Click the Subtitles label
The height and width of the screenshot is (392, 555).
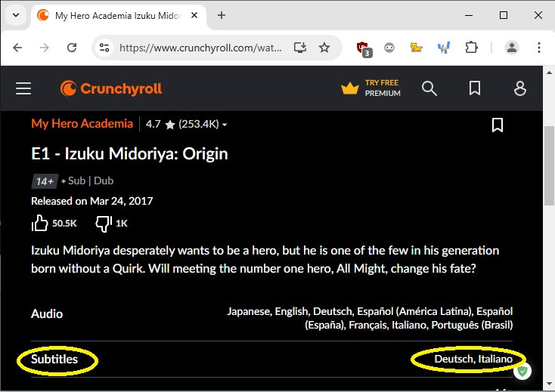(54, 359)
